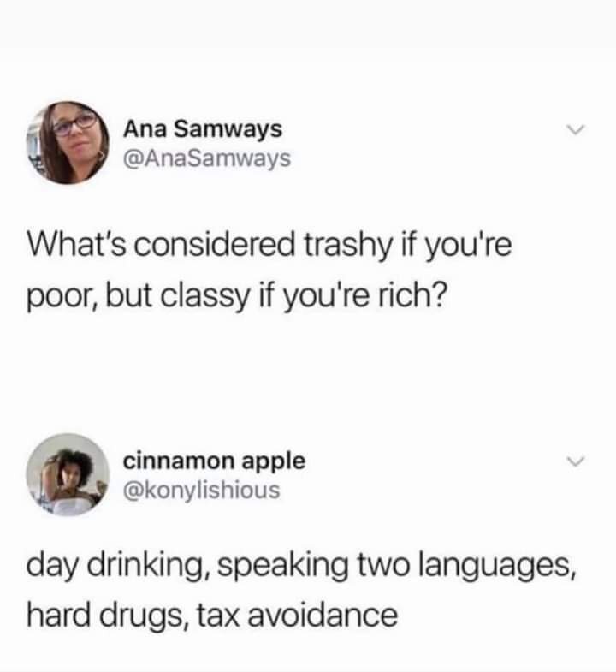The image size is (616, 672).
Task: Expand options chevron on cinnamon apple's reply
Action: coord(575,461)
